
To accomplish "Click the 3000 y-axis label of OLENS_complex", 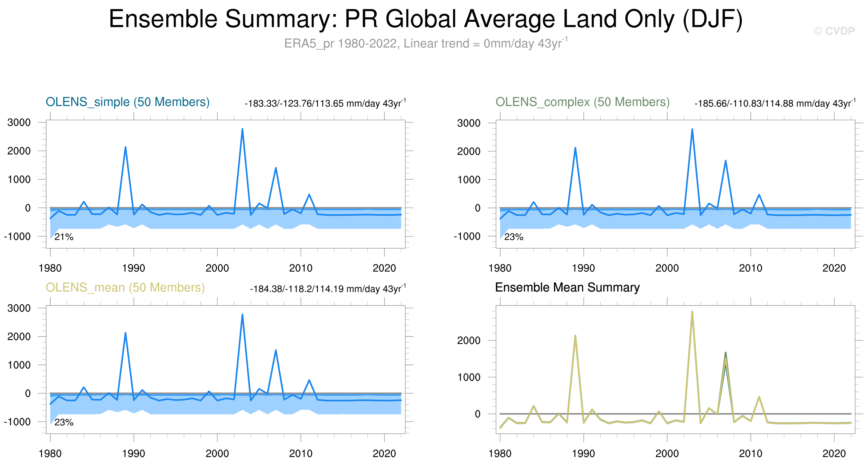I will click(x=469, y=123).
